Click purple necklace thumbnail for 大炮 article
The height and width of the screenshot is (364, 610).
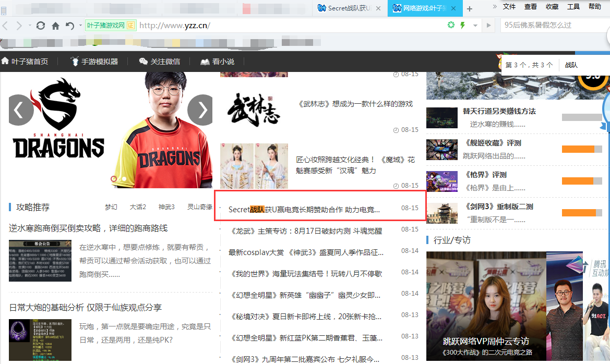pos(40,341)
